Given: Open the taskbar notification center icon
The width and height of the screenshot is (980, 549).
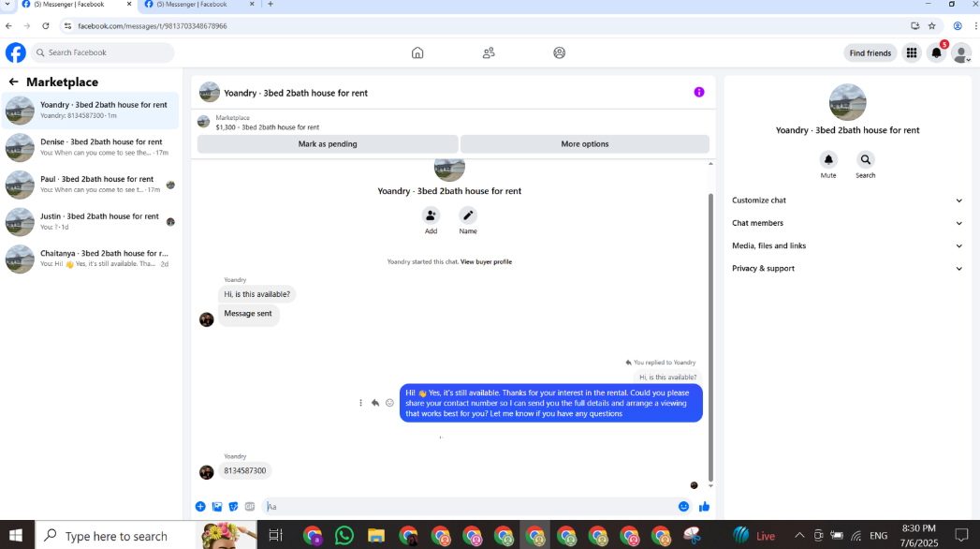Looking at the screenshot, I should coord(961,535).
